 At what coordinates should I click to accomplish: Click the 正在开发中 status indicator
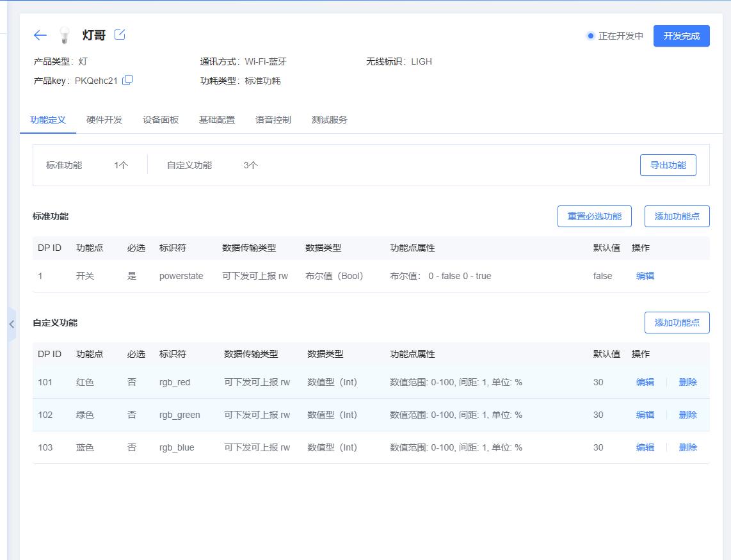615,36
